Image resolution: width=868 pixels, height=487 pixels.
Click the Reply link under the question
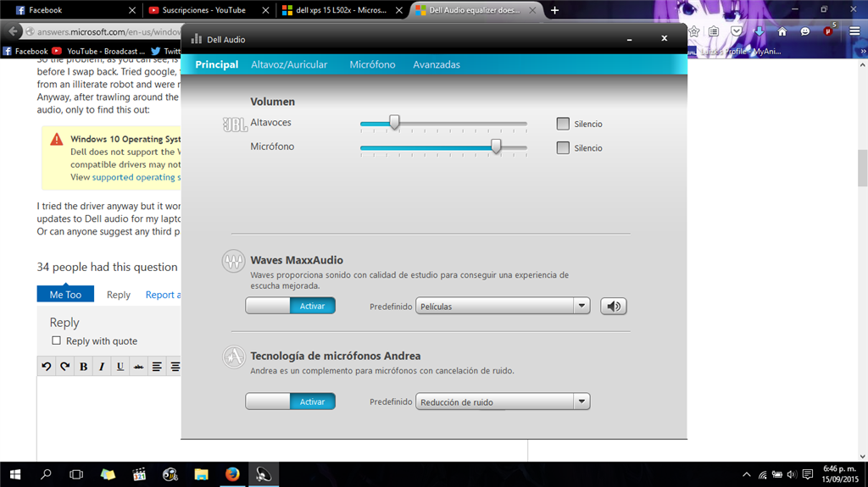tap(119, 295)
